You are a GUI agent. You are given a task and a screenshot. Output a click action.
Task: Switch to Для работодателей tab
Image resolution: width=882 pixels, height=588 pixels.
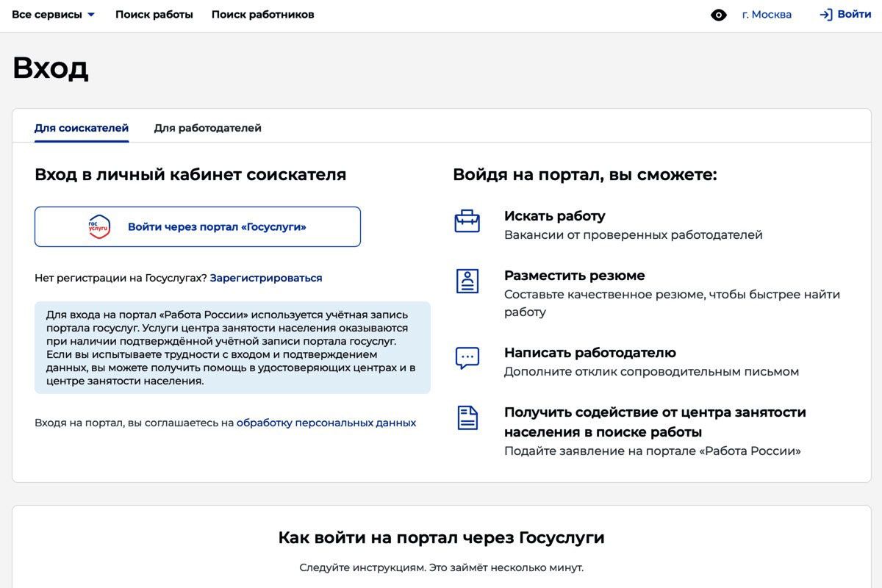pyautogui.click(x=207, y=128)
